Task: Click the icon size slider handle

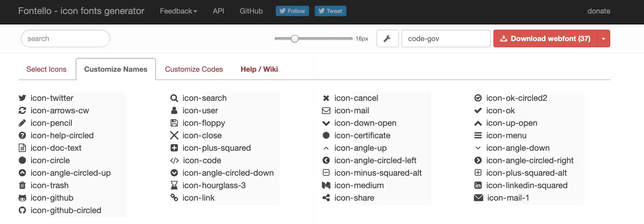Action: tap(294, 39)
